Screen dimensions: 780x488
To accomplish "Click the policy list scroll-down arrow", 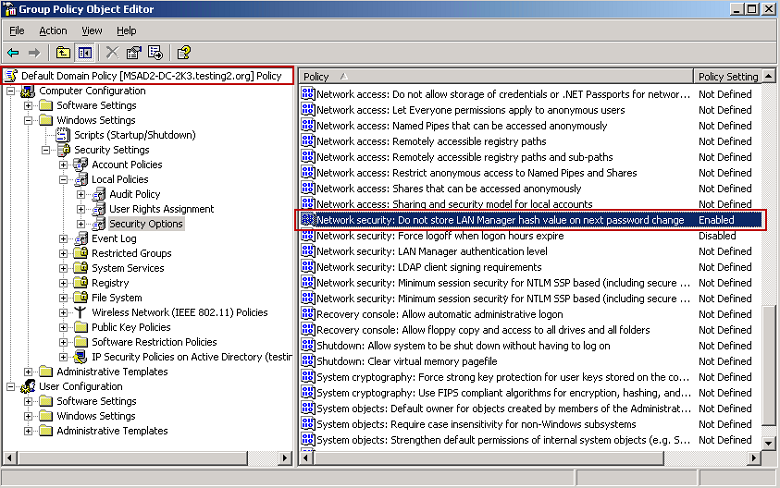I will 769,442.
